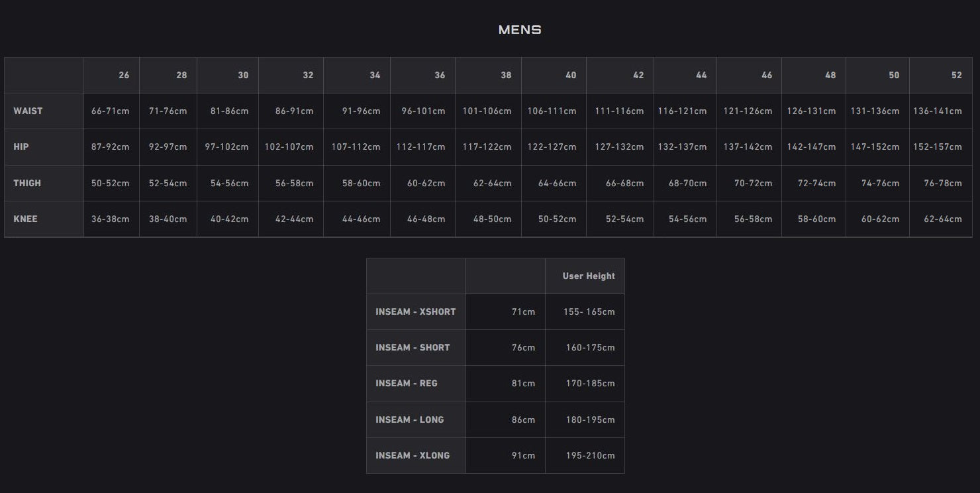Viewport: 980px width, 493px height.
Task: Select the 160-175cm user height cell
Action: (x=590, y=348)
